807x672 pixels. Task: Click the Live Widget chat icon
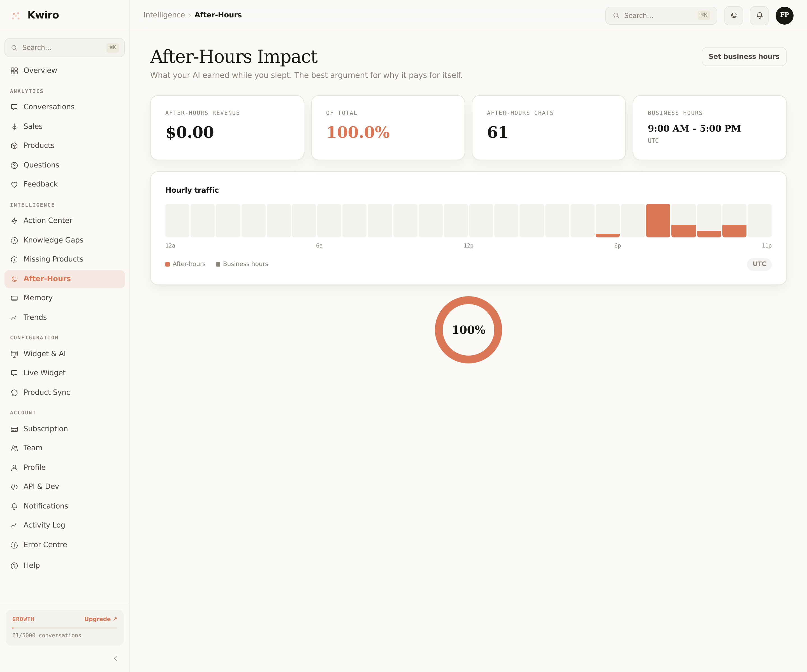(x=14, y=373)
